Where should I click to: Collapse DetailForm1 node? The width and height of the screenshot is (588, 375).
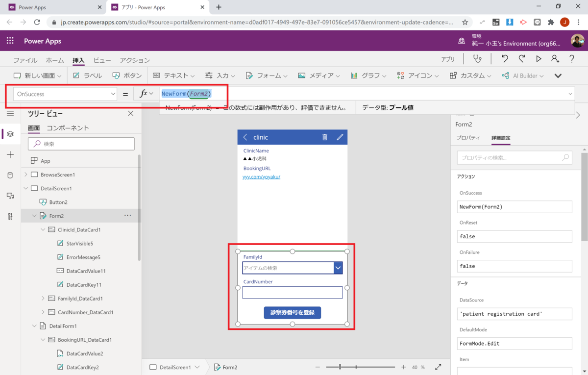34,325
